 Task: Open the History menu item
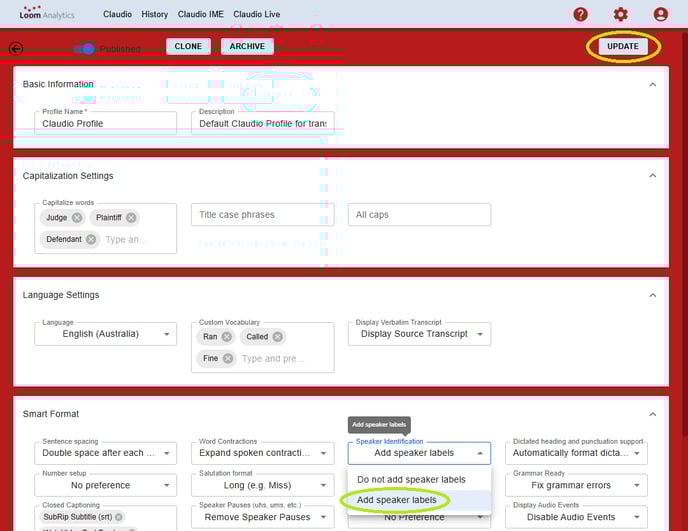pos(154,14)
